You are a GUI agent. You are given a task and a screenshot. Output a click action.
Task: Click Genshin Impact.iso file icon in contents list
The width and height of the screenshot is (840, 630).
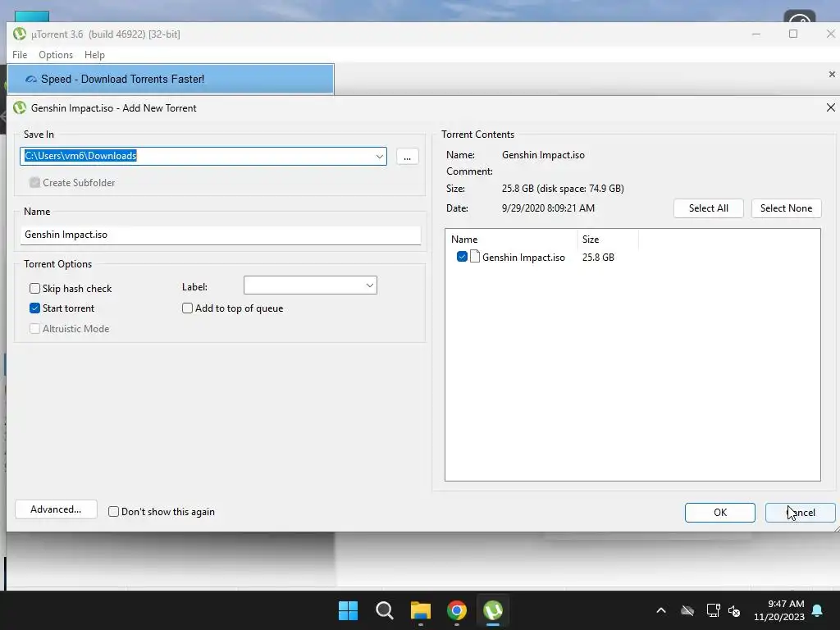click(x=475, y=257)
